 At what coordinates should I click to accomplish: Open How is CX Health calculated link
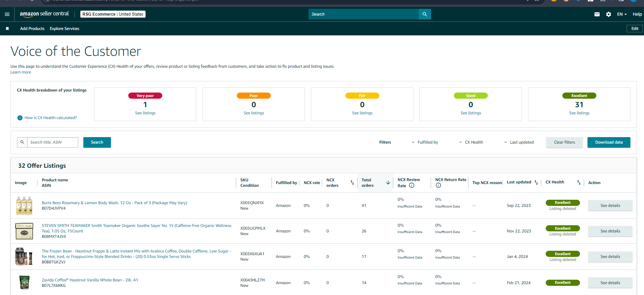point(51,118)
